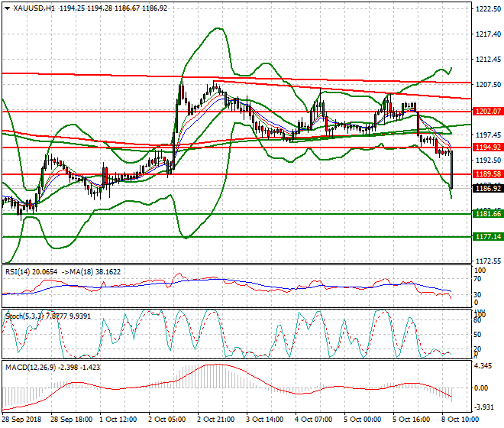Click the 1 Oct 12:00 time label
This screenshot has width=504, height=428.
click(x=118, y=420)
